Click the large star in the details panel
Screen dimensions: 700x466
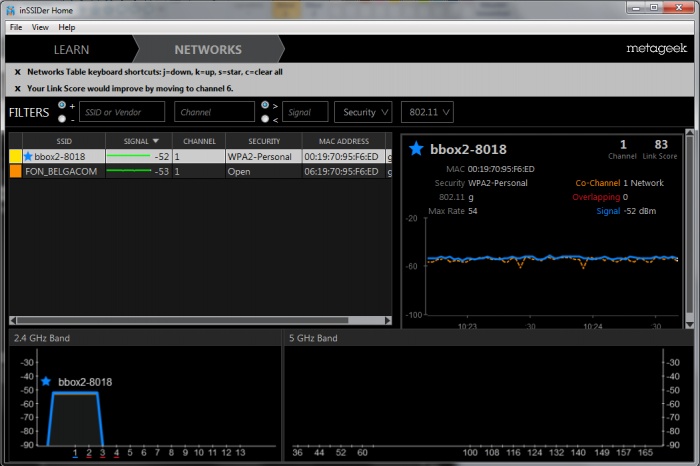pos(416,149)
